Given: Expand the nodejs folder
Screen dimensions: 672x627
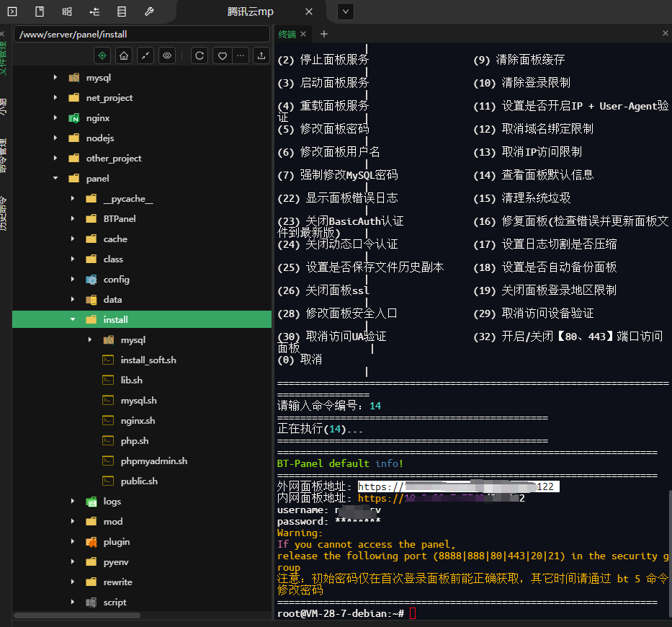Looking at the screenshot, I should (55, 138).
